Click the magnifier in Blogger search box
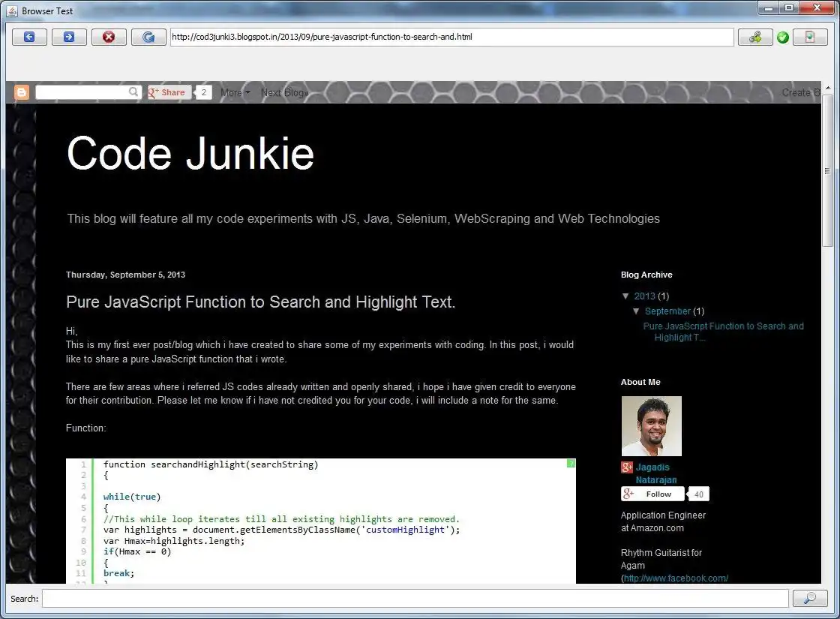 coord(133,92)
